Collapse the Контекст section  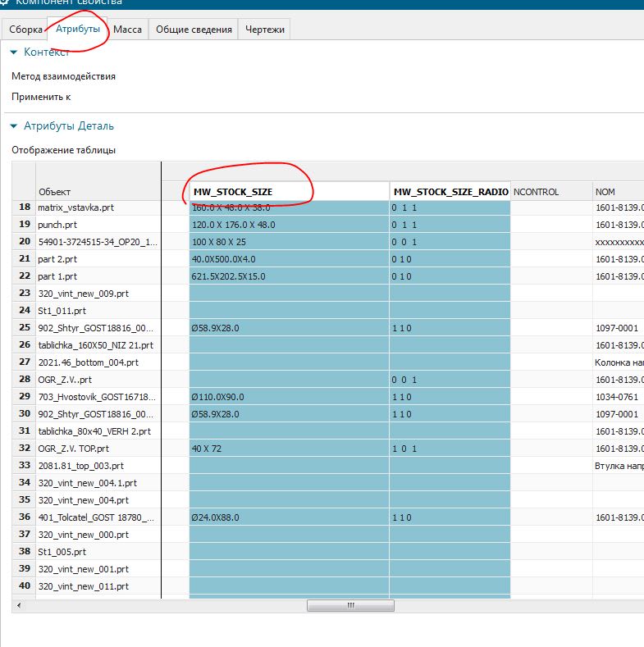[x=14, y=52]
